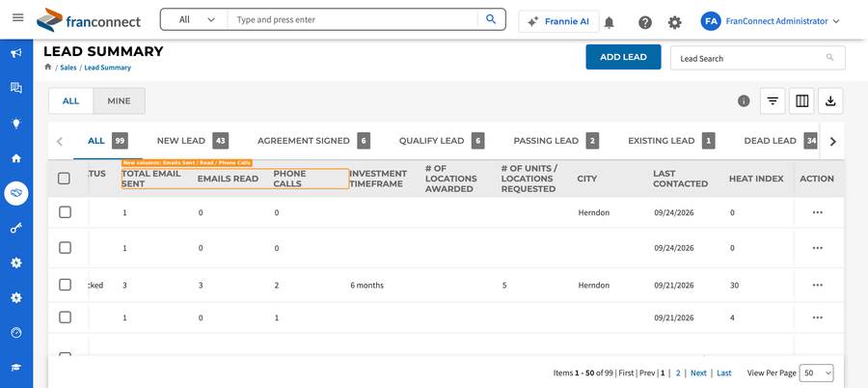
Task: Open the settings gear in header
Action: pos(674,22)
